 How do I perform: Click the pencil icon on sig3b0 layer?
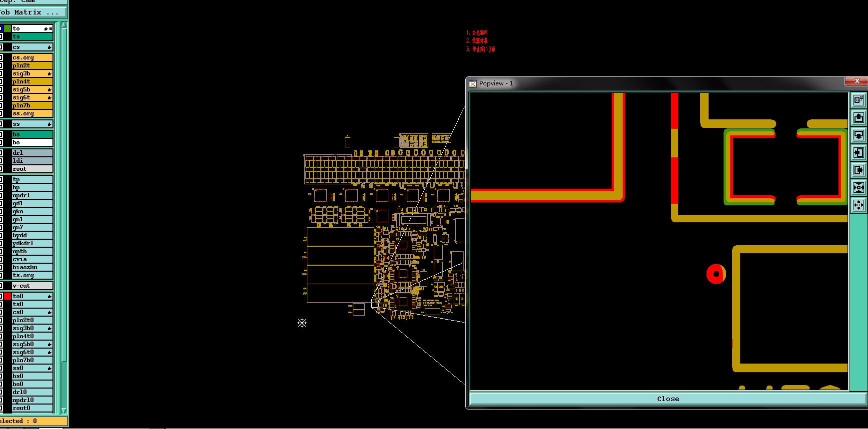[49, 329]
